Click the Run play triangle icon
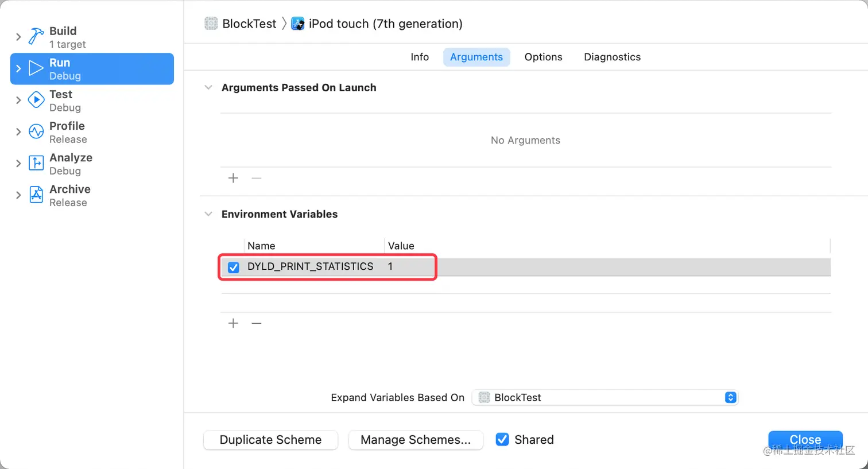This screenshot has width=868, height=469. coord(36,69)
